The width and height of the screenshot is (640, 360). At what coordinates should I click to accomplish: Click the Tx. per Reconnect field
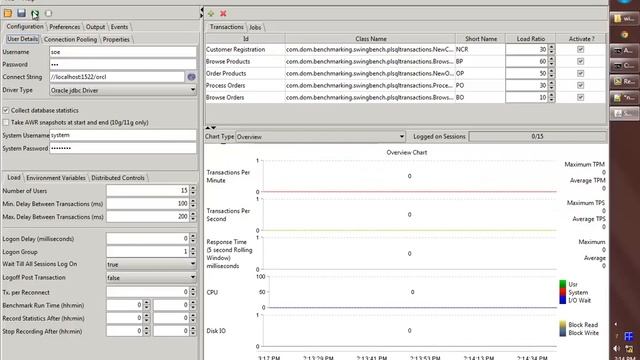pos(148,292)
